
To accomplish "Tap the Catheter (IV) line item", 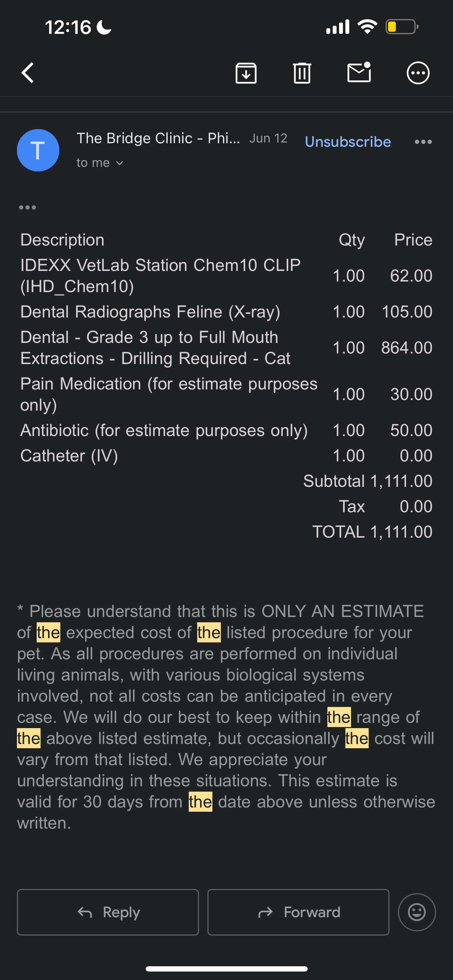I will click(x=69, y=455).
